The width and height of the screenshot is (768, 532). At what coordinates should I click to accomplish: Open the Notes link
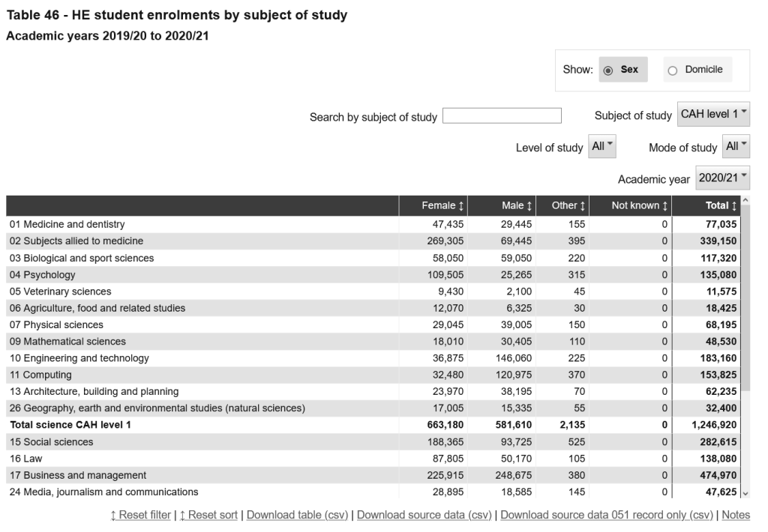tap(736, 515)
